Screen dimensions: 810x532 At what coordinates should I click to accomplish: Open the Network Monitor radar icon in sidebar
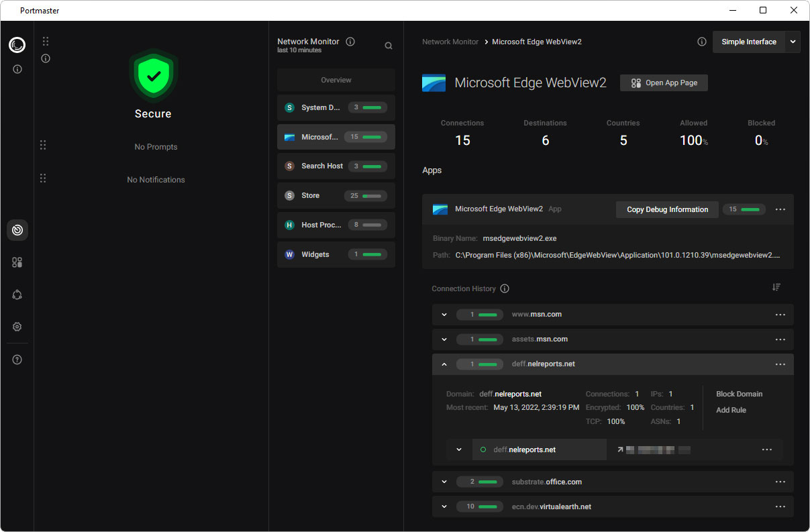coord(17,230)
